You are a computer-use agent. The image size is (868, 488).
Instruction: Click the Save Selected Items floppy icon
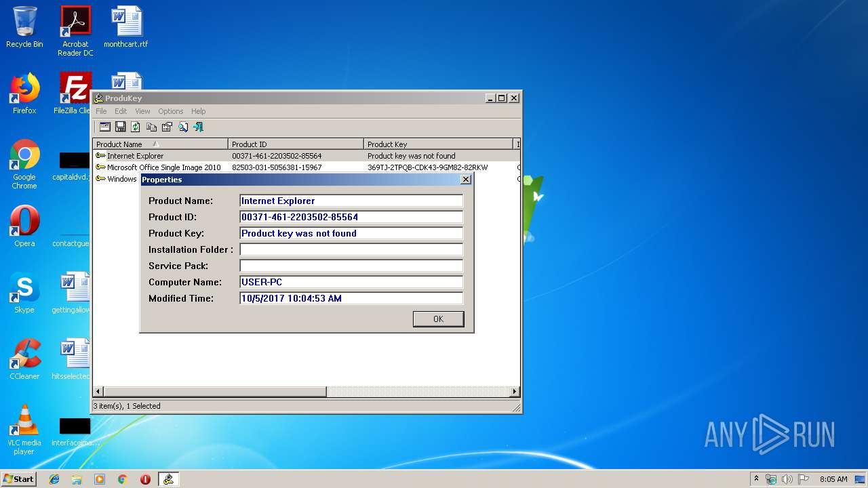[x=120, y=127]
